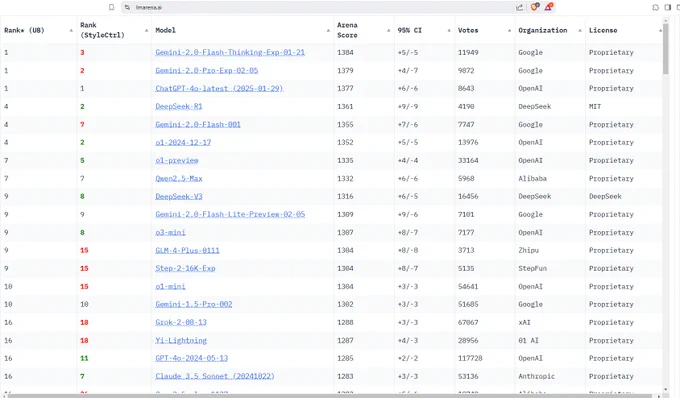Select votes value 11949
The image size is (680, 398).
[x=468, y=52]
